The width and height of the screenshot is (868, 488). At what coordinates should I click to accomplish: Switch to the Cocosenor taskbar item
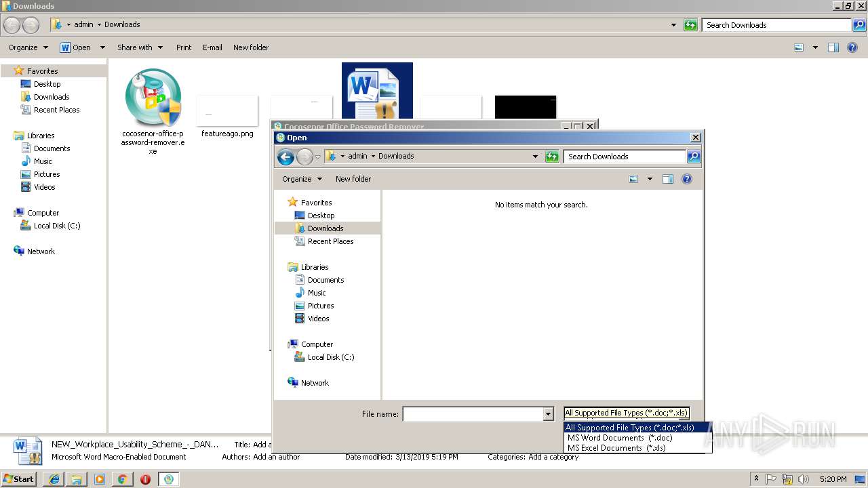(169, 479)
